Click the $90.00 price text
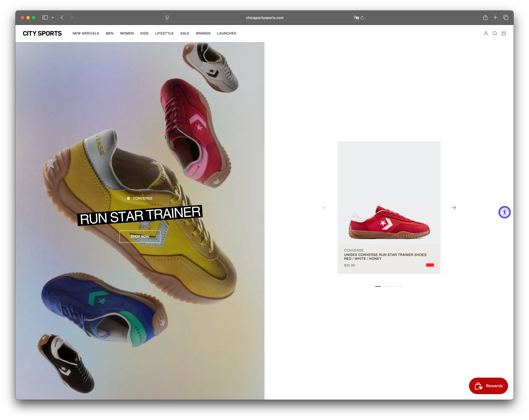This screenshot has height=420, width=529. [x=349, y=265]
